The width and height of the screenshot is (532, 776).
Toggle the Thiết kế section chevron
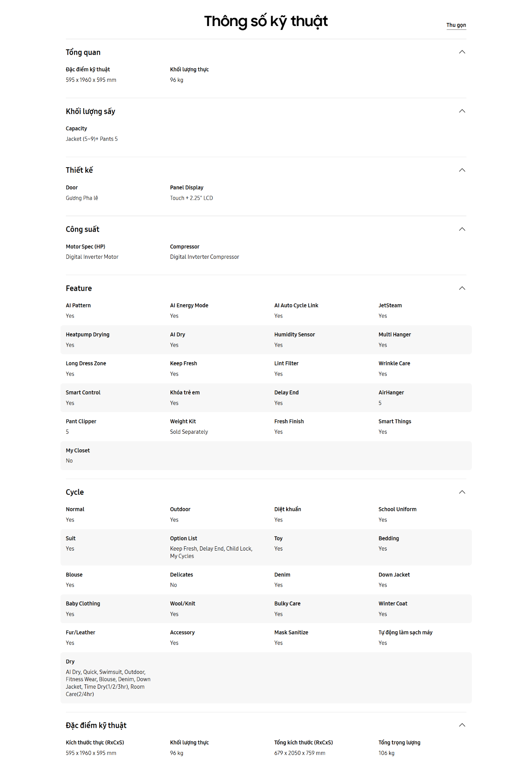462,170
